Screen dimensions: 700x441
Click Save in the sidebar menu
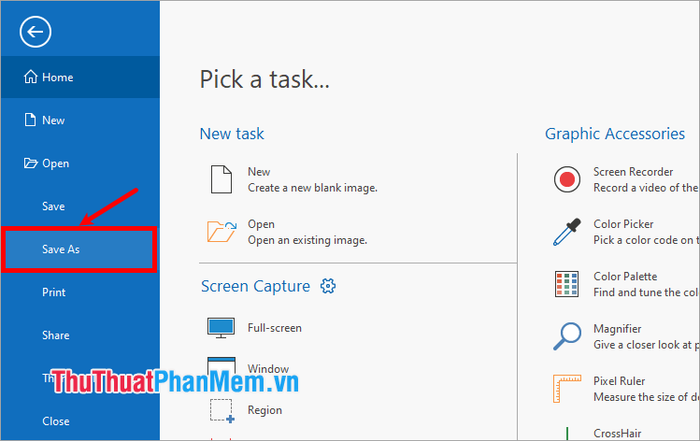point(53,206)
